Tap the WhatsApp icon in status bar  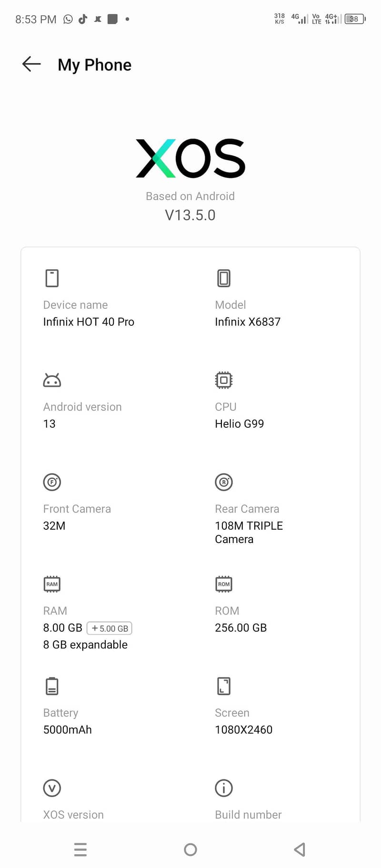68,19
